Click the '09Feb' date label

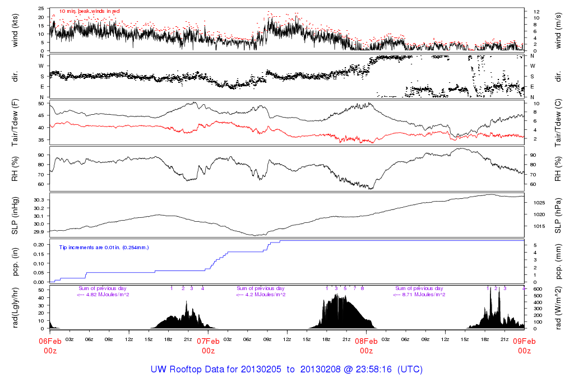point(524,342)
